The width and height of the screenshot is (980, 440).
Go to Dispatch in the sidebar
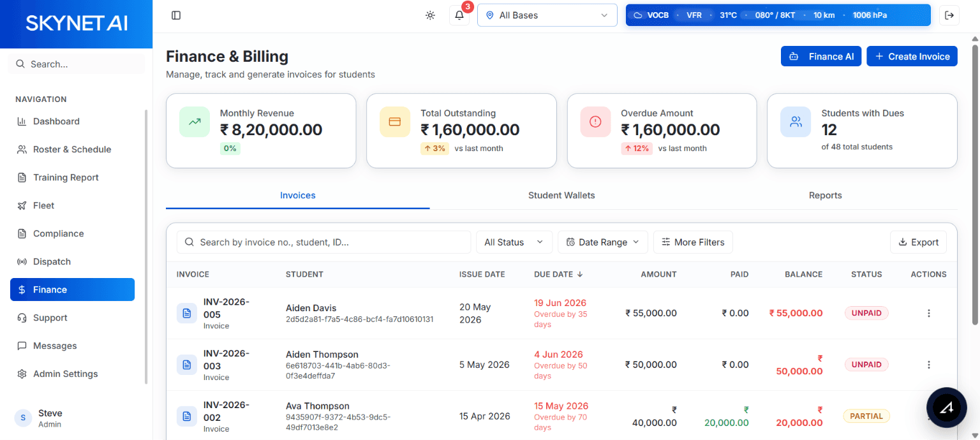(x=72, y=261)
